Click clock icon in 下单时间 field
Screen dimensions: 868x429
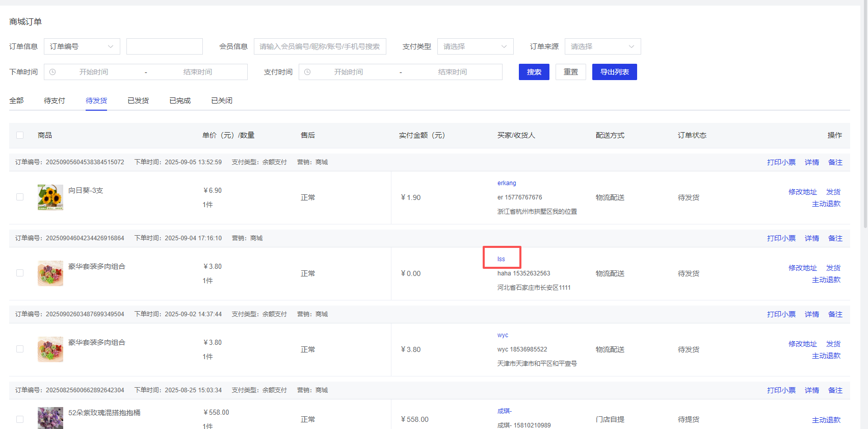coord(52,72)
